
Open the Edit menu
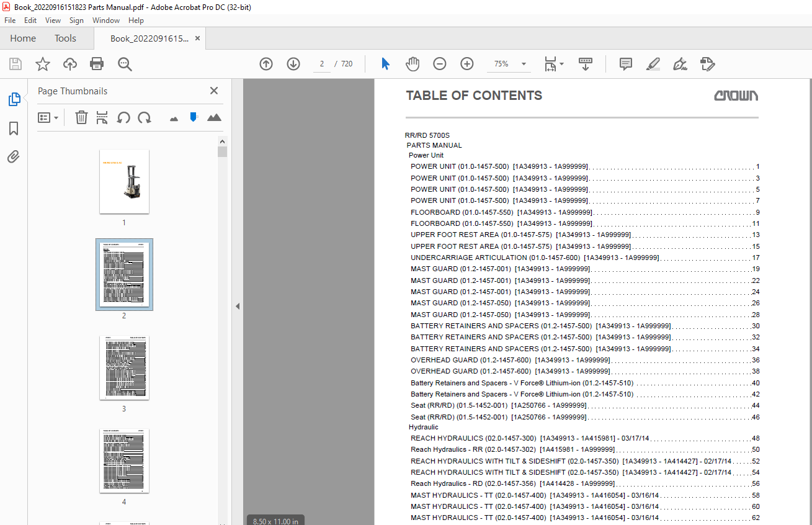[30, 20]
